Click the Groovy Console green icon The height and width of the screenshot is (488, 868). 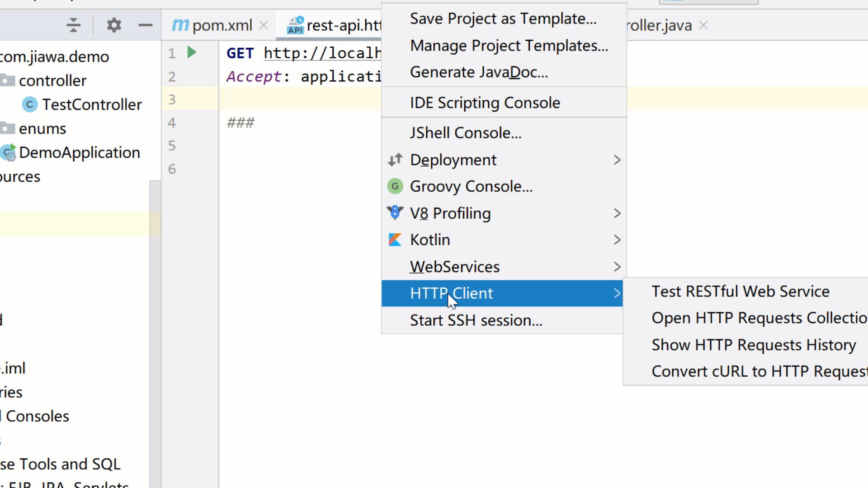coord(395,186)
